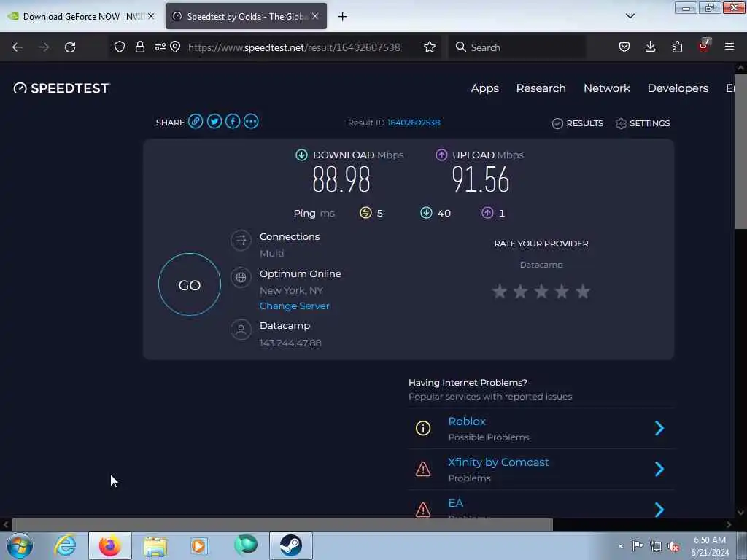
Task: Reload the current page
Action: [x=70, y=47]
